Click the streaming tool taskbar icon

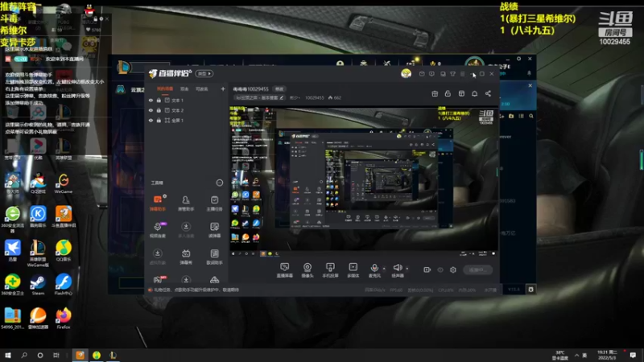pos(80,355)
